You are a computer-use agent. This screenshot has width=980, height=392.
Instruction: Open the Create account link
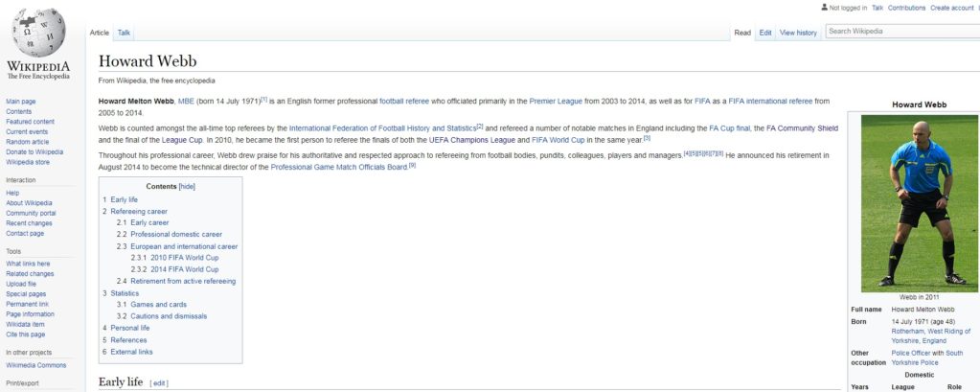(951, 8)
